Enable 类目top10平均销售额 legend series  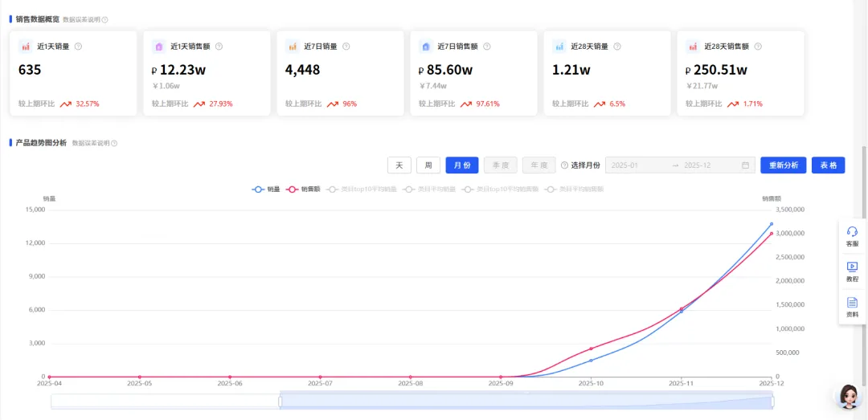tap(500, 190)
